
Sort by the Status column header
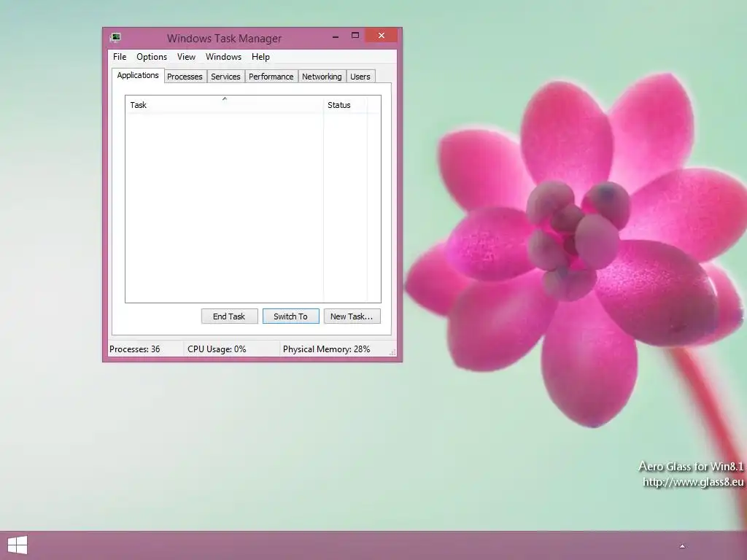tap(345, 105)
